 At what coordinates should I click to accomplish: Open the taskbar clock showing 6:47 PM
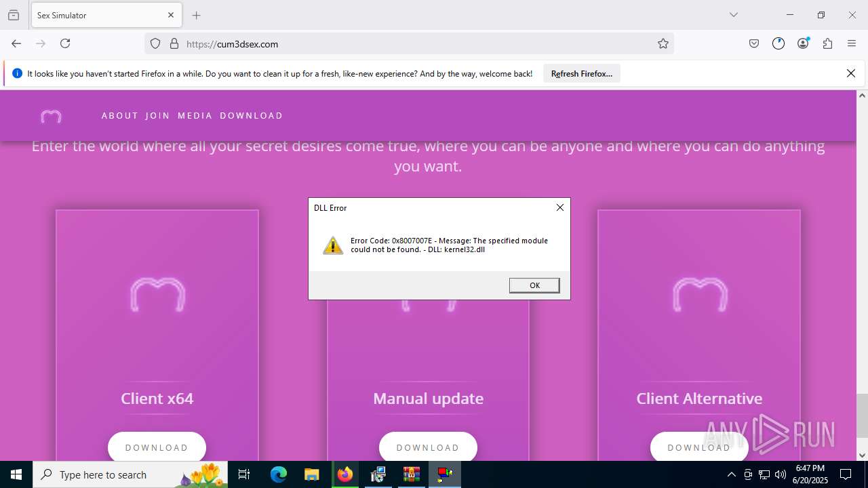(x=810, y=474)
